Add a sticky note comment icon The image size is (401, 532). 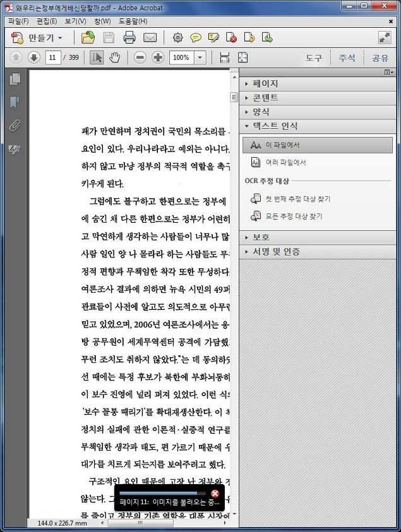(x=196, y=38)
